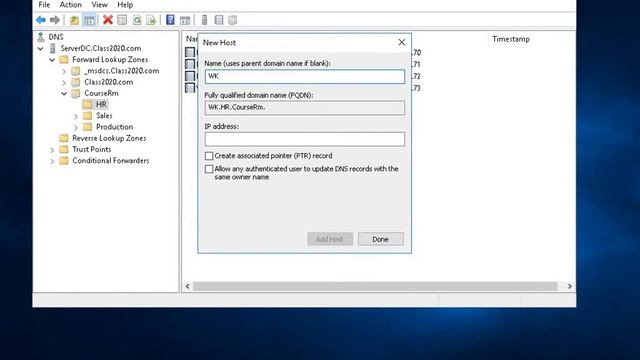Image resolution: width=640 pixels, height=360 pixels.
Task: Click the Trust Points folder icon
Action: [x=64, y=149]
